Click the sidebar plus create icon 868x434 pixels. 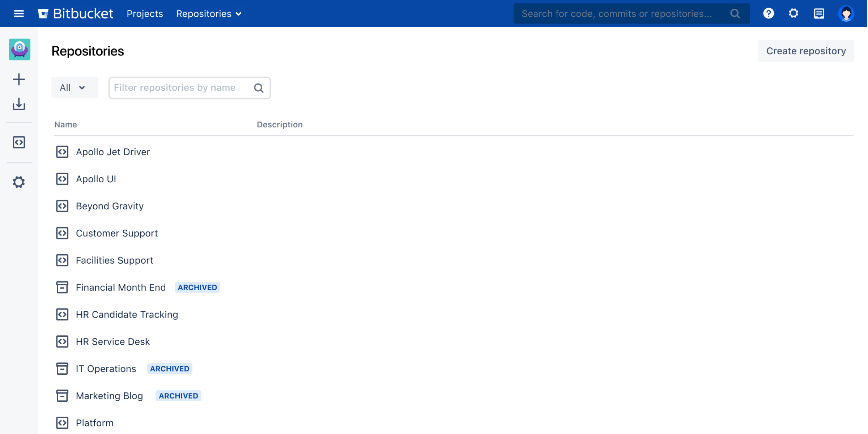[19, 79]
